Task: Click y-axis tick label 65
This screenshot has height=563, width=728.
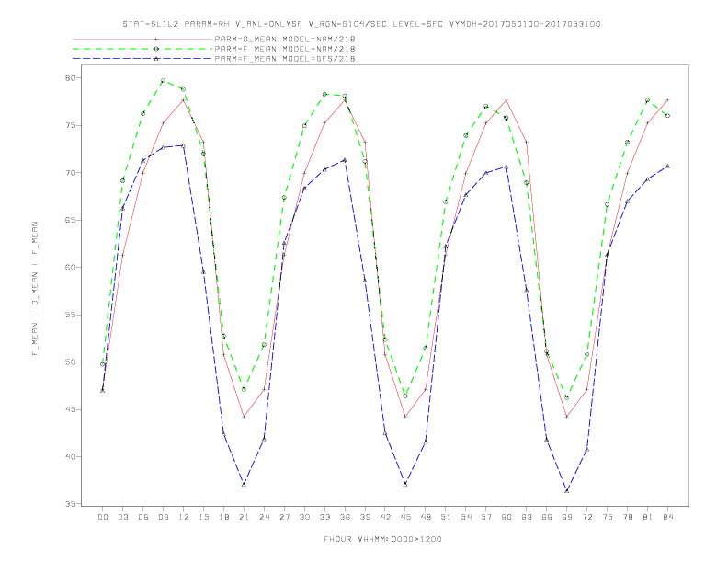Action: [x=70, y=220]
